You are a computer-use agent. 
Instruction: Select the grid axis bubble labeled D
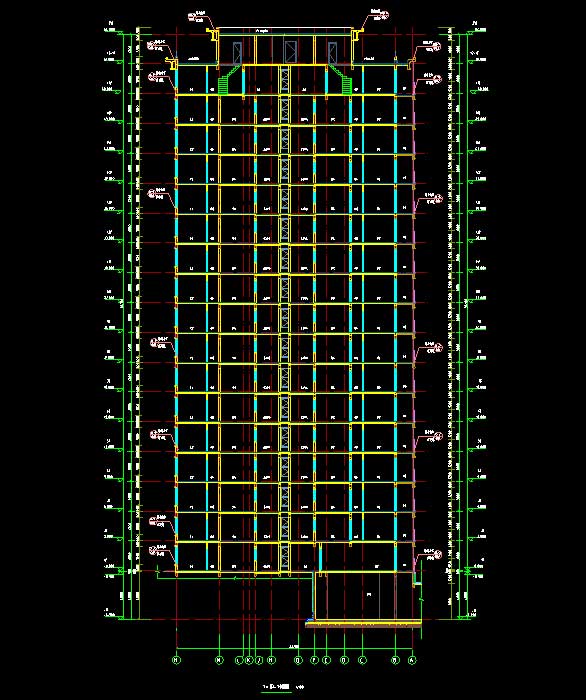click(x=344, y=660)
